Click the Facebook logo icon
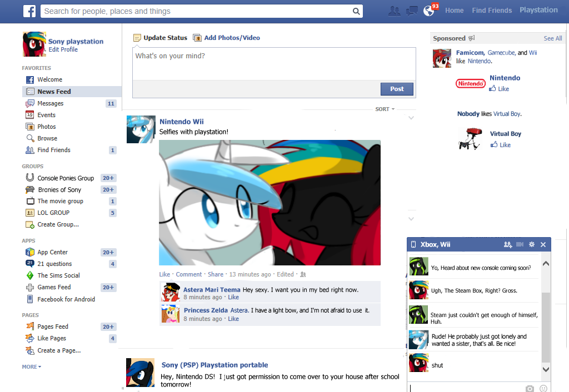This screenshot has width=569, height=392. coord(29,11)
